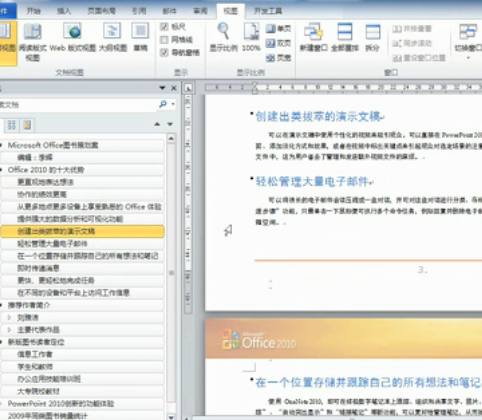Choose Page Width (页宽) zoom
This screenshot has width=482, height=420.
(x=278, y=58)
